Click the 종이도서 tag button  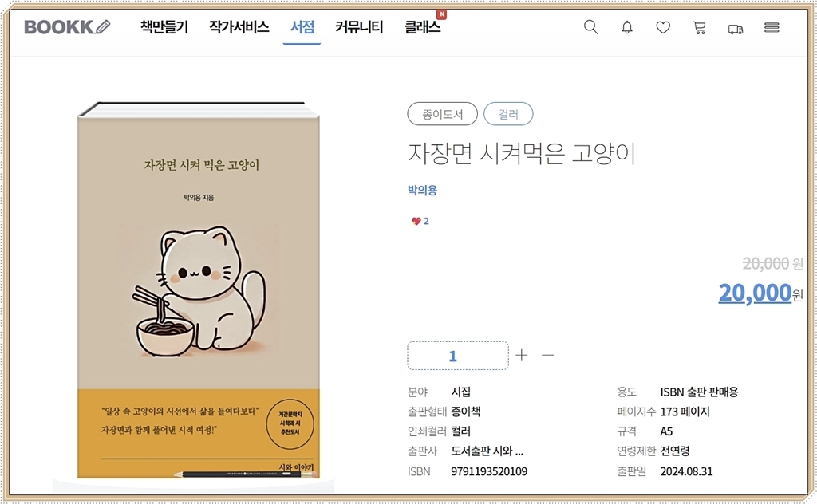coord(442,114)
